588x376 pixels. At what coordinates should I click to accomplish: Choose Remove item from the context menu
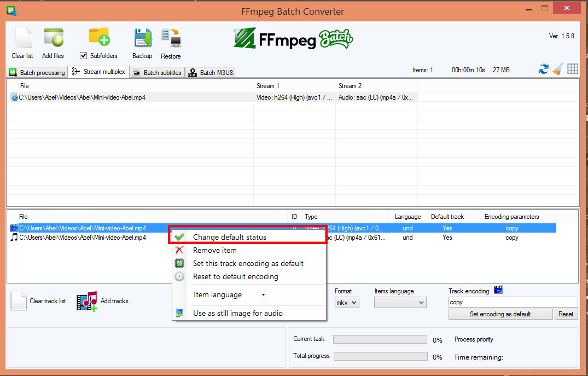click(x=248, y=250)
